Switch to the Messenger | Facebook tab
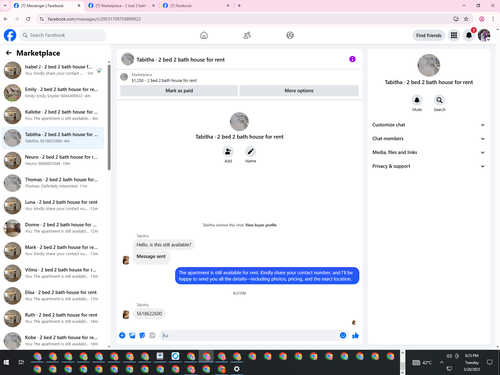Image resolution: width=500 pixels, height=375 pixels. tap(47, 6)
